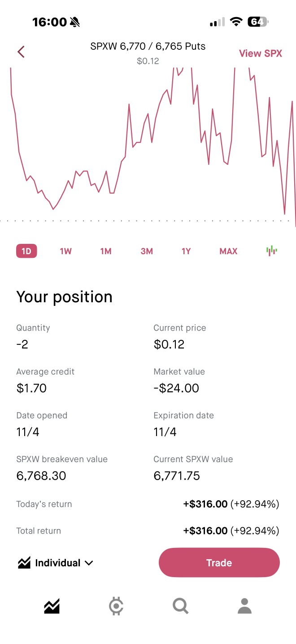Open the crypto tab icon
Screen dimensions: 296x644
(x=116, y=606)
